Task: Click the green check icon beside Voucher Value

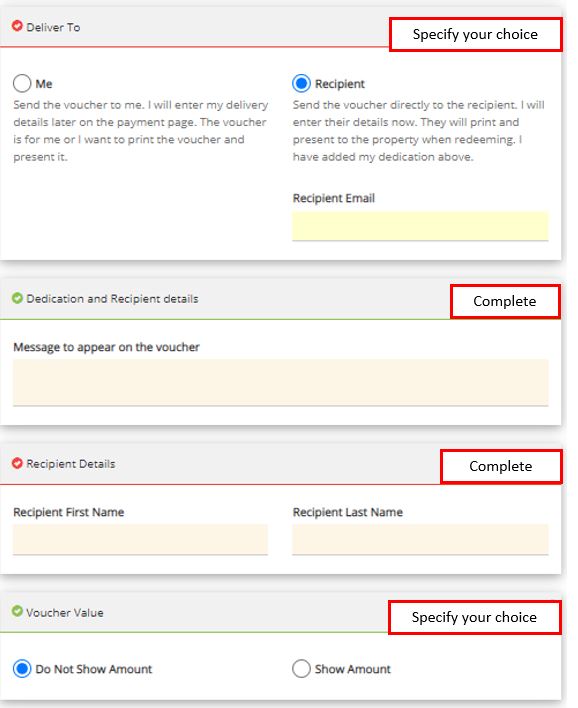Action: point(17,611)
